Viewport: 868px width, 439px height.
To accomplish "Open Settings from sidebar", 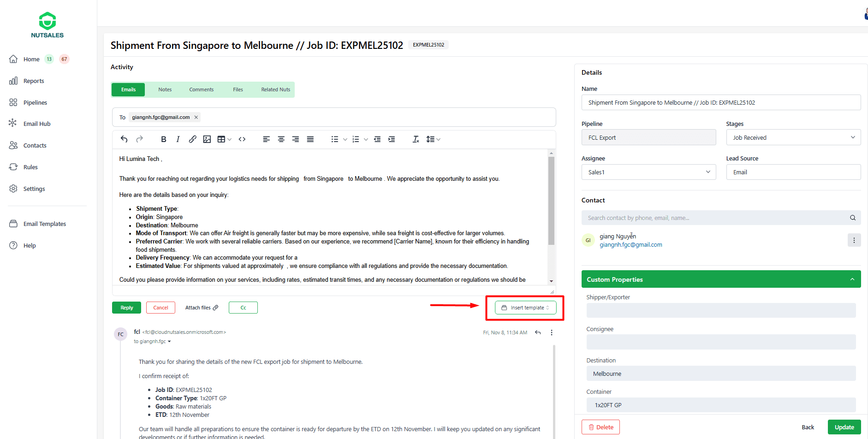I will 34,189.
